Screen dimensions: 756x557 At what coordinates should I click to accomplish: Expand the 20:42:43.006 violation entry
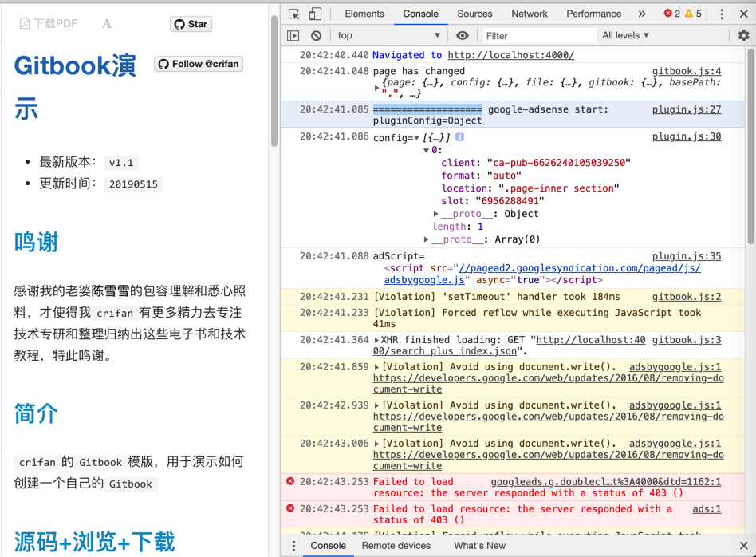tap(376, 444)
